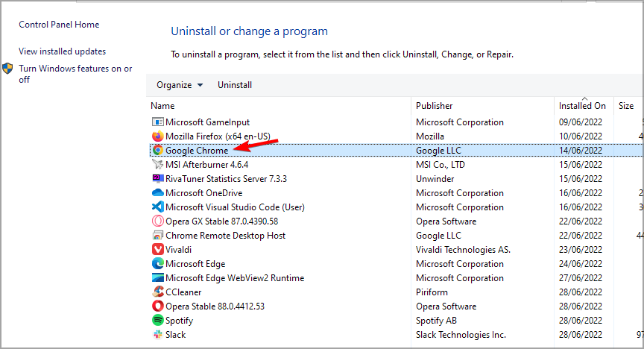Click the Slack program icon
Image resolution: width=644 pixels, height=349 pixels.
(158, 335)
